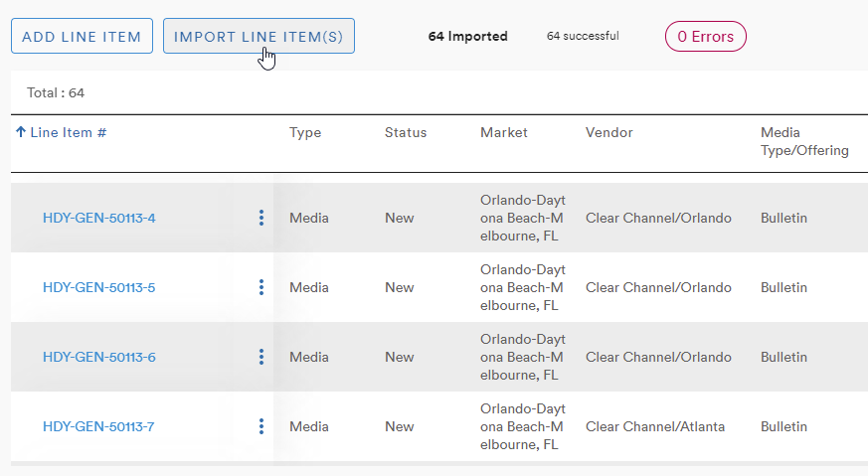Click the Market cell of row HDY-GEN-50113-4
The height and width of the screenshot is (476, 868).
tap(523, 218)
